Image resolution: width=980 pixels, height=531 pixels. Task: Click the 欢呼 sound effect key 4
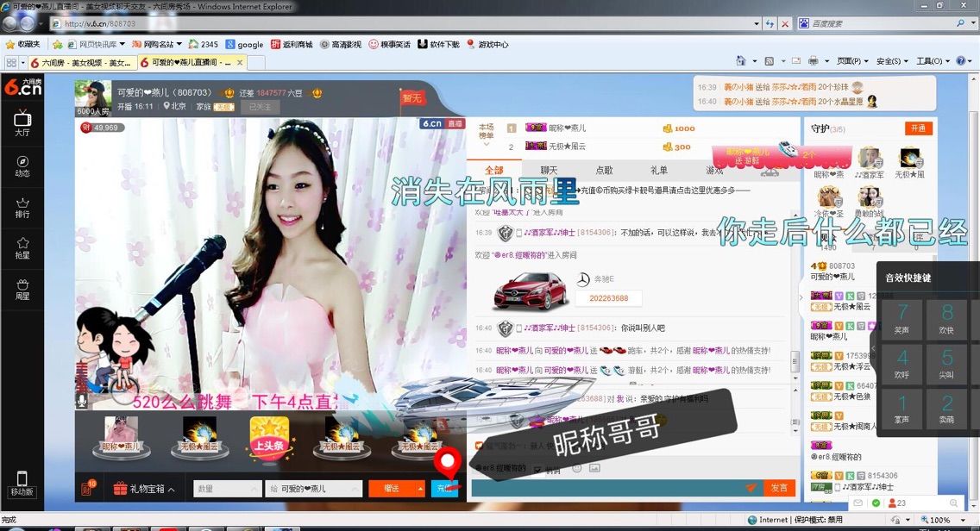click(x=901, y=364)
